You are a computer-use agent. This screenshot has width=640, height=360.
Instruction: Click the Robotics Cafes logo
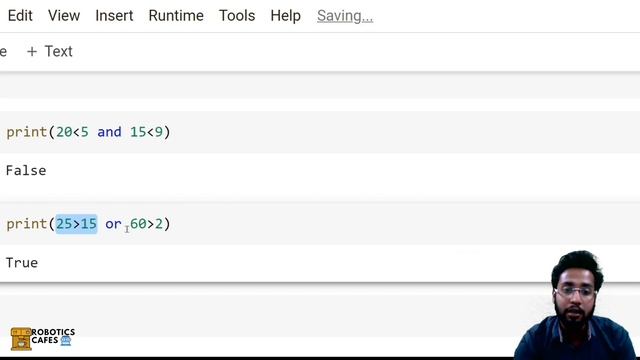(x=43, y=338)
